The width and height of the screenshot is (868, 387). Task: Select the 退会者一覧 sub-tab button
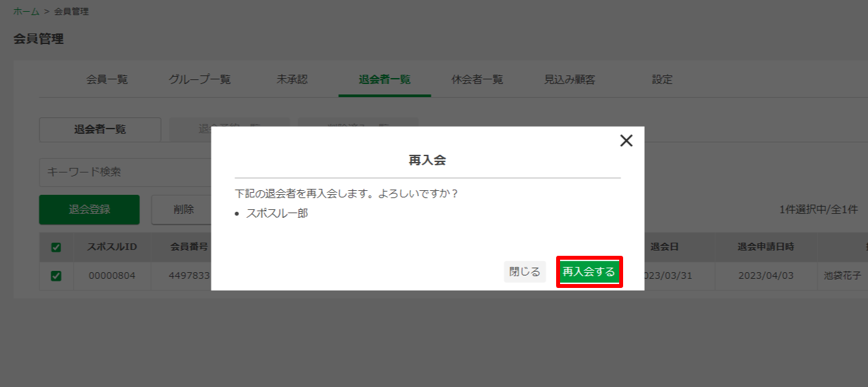[x=100, y=130]
